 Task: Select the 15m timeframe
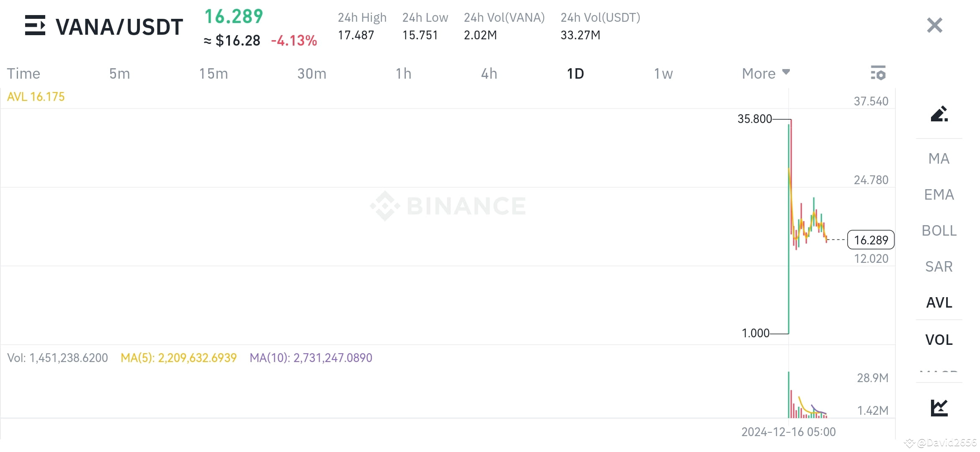click(x=214, y=73)
